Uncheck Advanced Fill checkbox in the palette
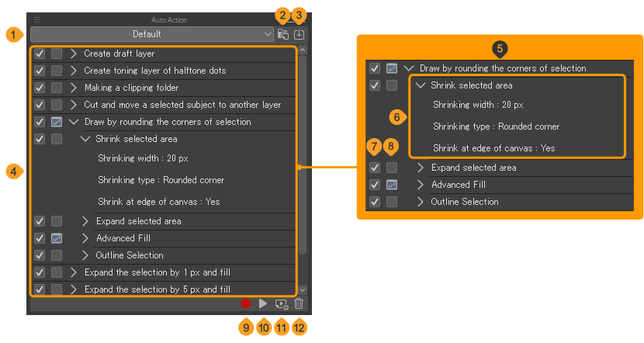This screenshot has width=644, height=343. click(40, 238)
